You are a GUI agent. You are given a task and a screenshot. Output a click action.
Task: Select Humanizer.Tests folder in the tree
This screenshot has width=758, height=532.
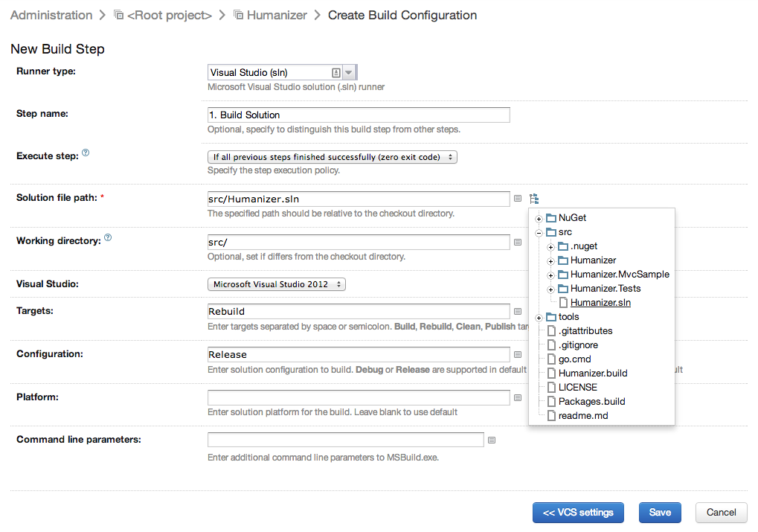606,289
